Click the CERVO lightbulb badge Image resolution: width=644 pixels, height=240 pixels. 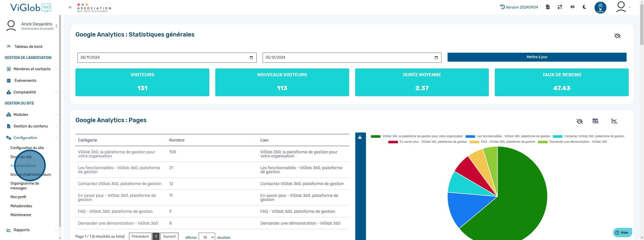click(600, 8)
